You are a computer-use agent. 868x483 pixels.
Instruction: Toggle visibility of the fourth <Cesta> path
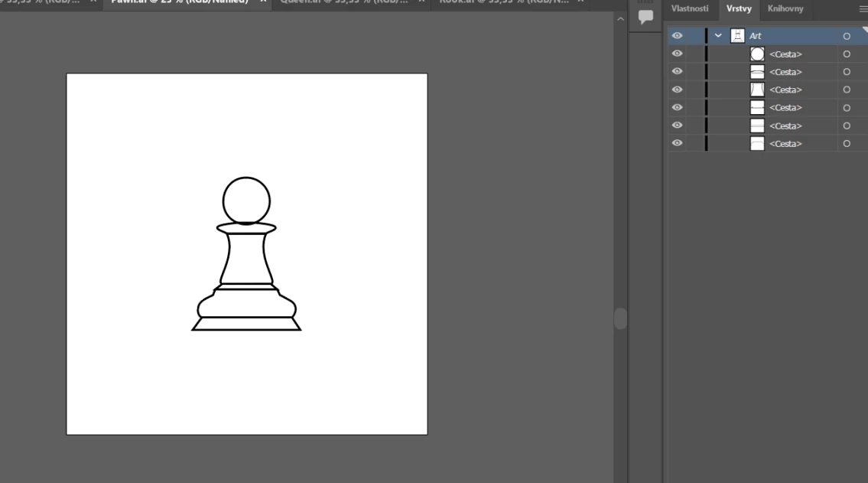click(x=677, y=107)
